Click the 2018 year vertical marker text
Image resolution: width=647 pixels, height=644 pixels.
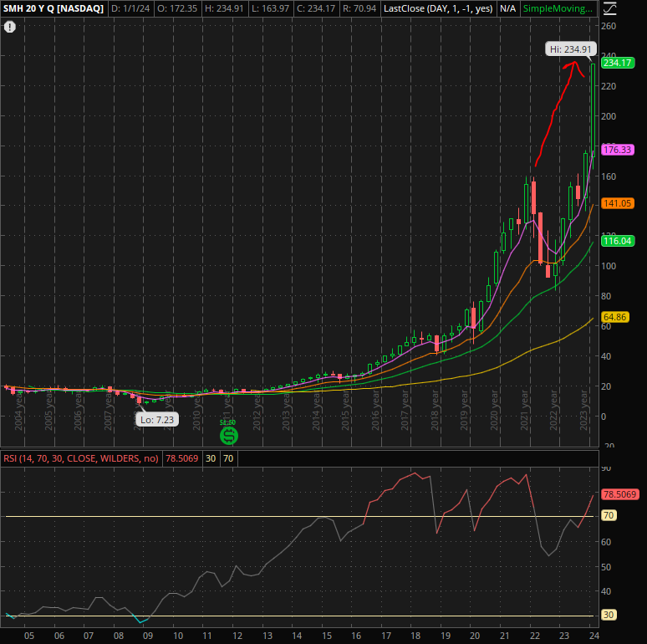tap(435, 410)
